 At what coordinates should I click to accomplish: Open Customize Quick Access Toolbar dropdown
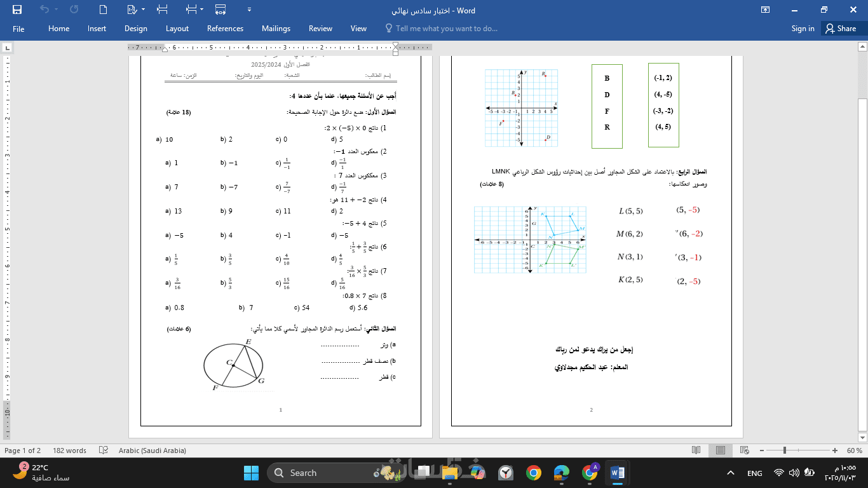coord(248,10)
